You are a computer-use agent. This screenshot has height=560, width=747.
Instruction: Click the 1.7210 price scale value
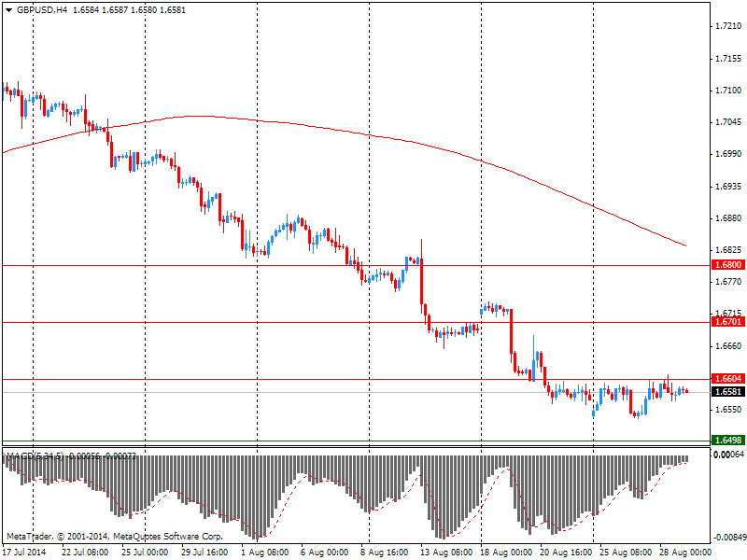[x=728, y=26]
